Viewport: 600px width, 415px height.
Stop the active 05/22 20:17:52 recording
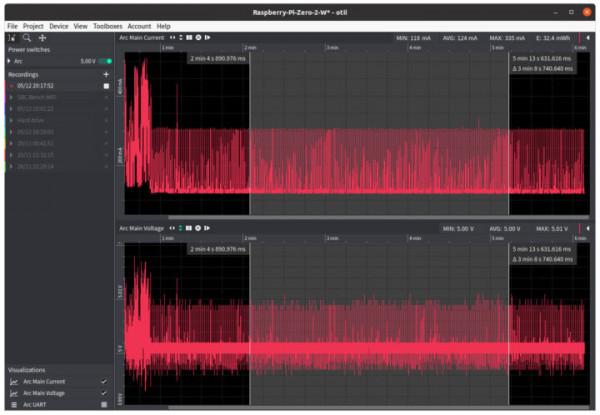tap(106, 86)
